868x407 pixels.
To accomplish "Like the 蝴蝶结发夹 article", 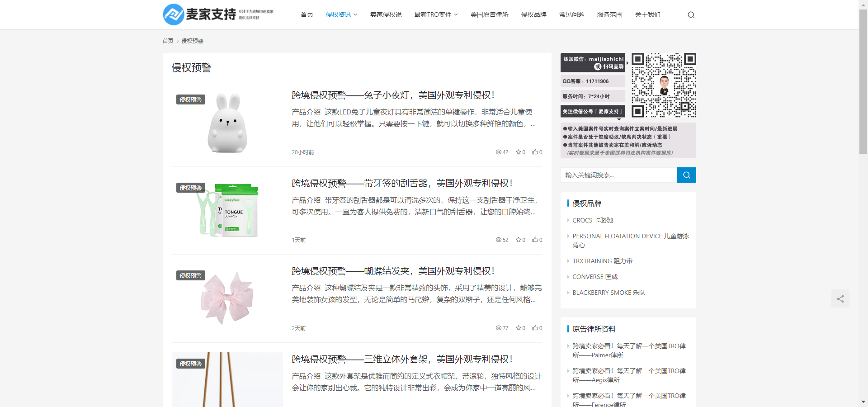I will [x=535, y=328].
